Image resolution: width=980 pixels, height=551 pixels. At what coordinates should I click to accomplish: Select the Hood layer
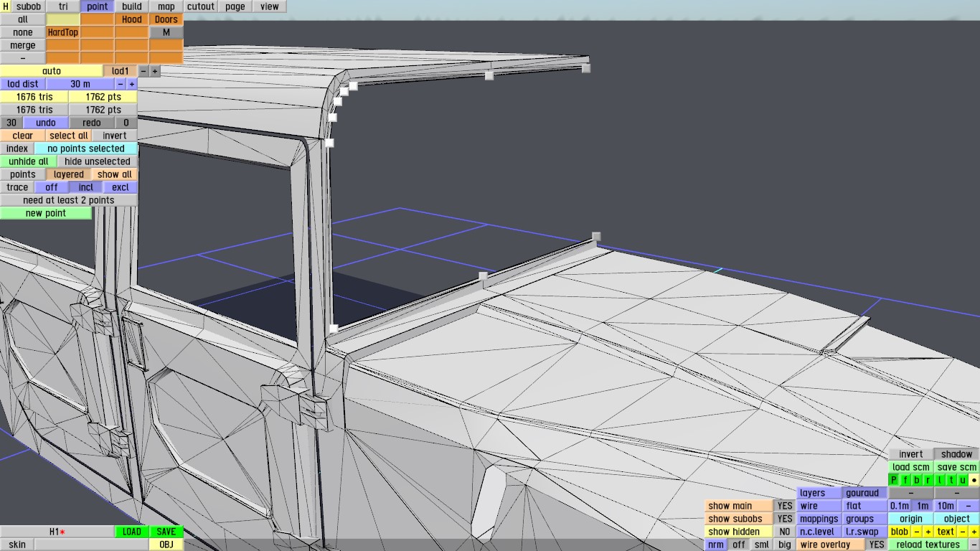click(x=132, y=19)
